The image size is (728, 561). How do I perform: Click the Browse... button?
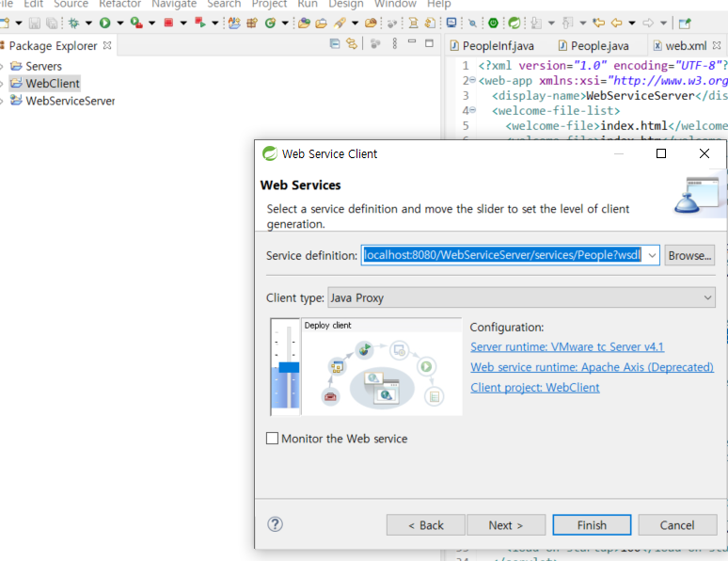(x=689, y=255)
